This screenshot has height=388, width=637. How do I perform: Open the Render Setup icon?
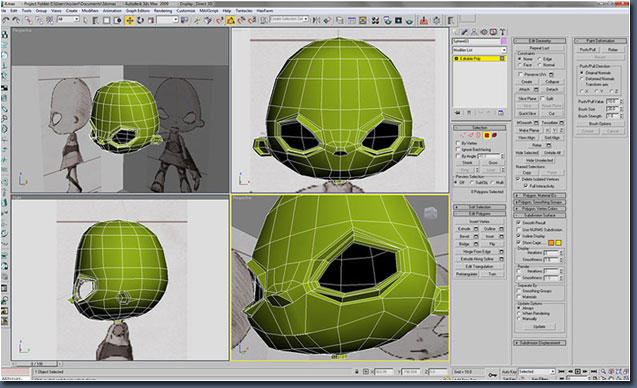point(387,20)
